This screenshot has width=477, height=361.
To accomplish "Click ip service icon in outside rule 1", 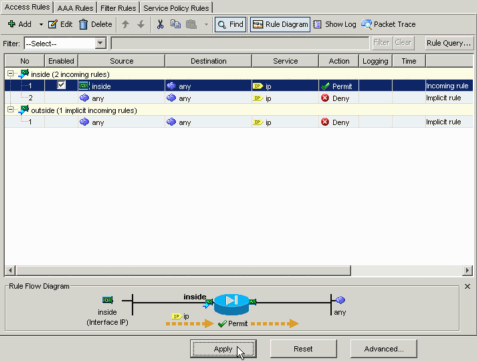I will tap(258, 122).
